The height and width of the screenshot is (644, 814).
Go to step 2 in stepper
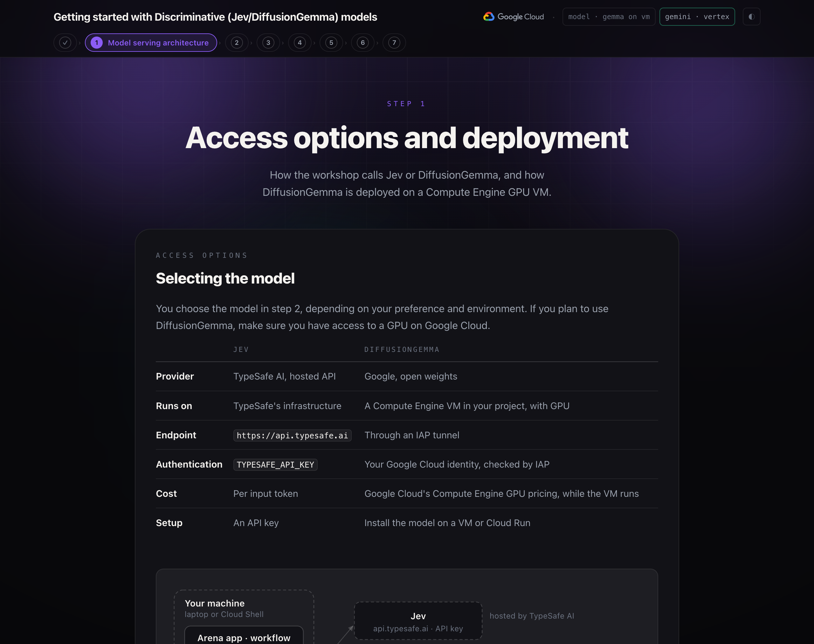click(237, 43)
